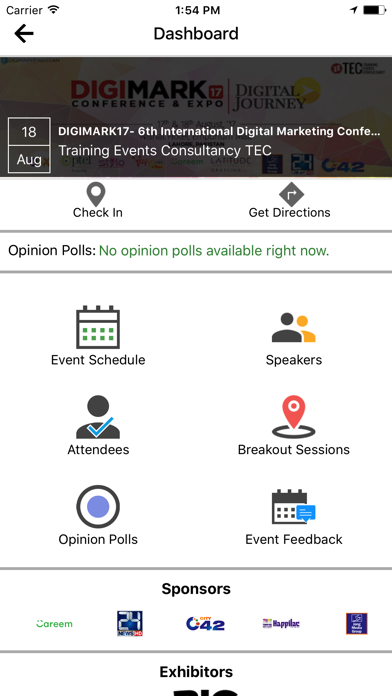Tap the back arrow icon

[24, 34]
